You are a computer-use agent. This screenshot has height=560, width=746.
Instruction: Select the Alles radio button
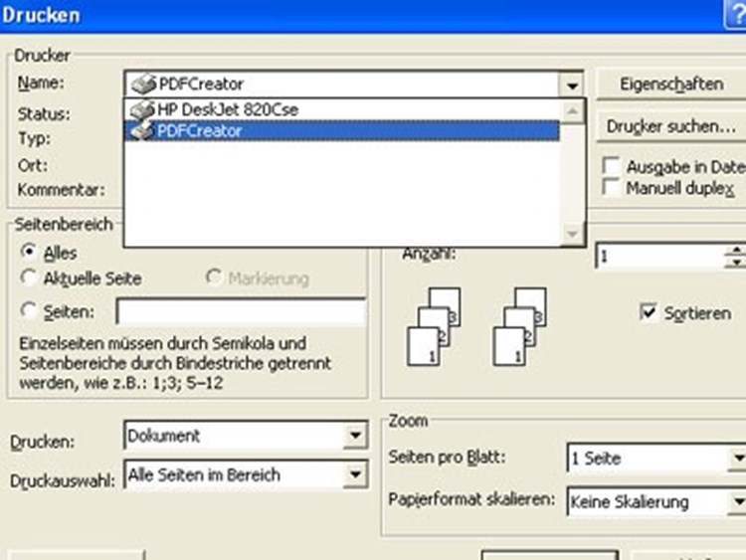29,252
